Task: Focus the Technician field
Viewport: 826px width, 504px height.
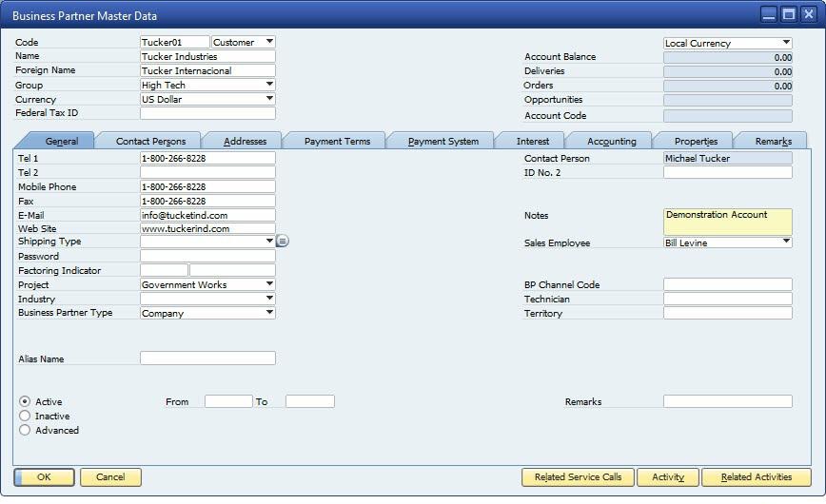Action: tap(727, 298)
